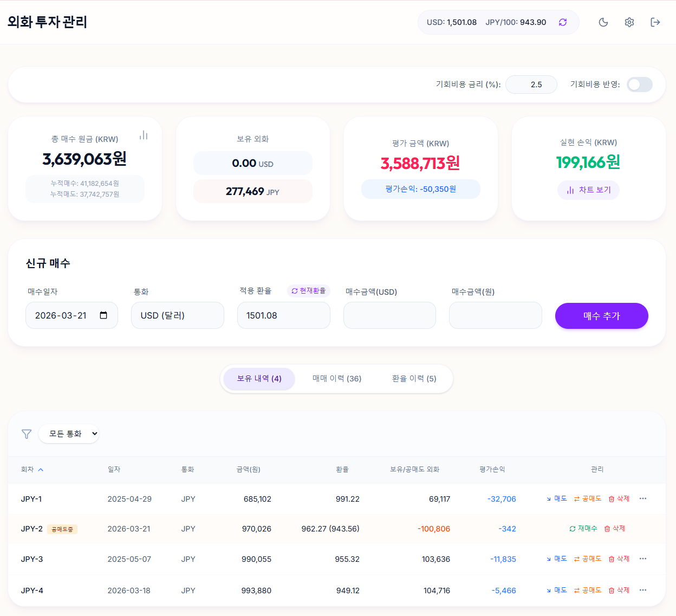This screenshot has width=676, height=616.
Task: Click the logout icon in the header
Action: [655, 22]
